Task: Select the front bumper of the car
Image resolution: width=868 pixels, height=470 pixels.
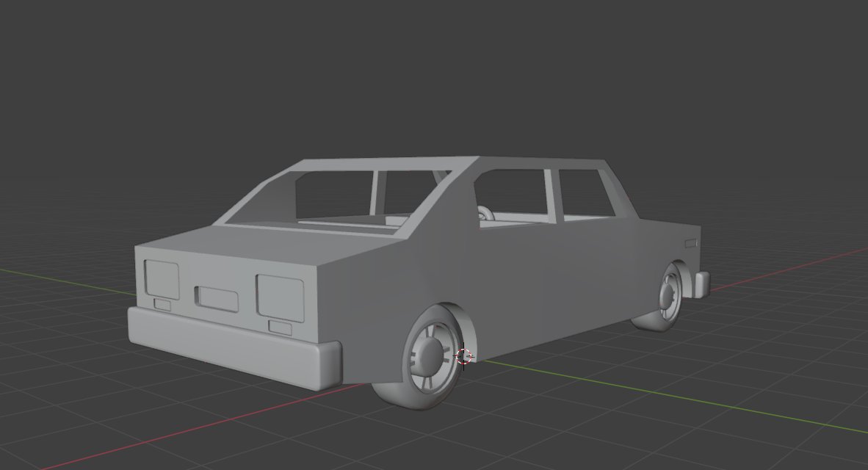Action: [x=701, y=284]
